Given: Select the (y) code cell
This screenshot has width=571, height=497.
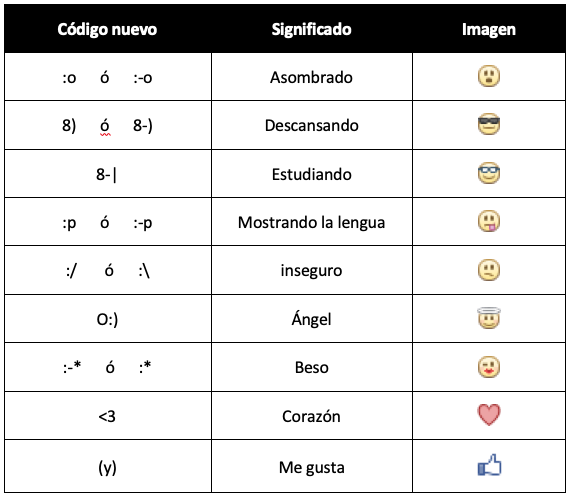Looking at the screenshot, I should point(108,466).
